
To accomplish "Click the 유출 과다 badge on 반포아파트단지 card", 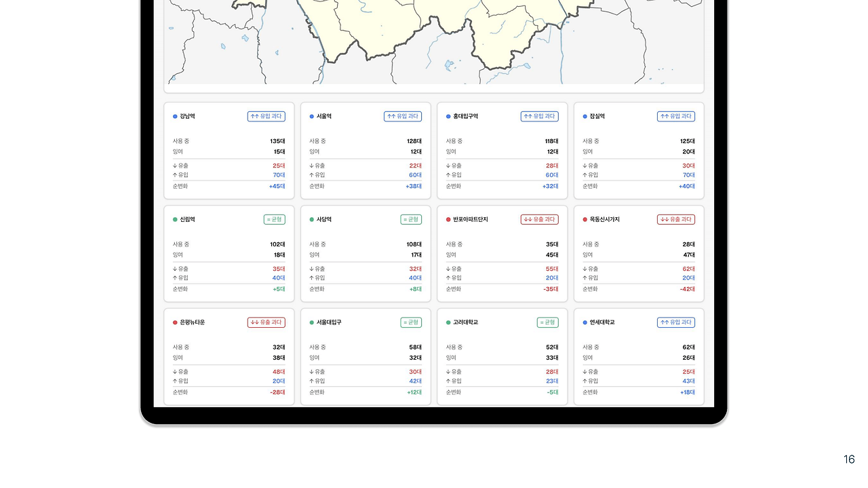I will point(540,220).
